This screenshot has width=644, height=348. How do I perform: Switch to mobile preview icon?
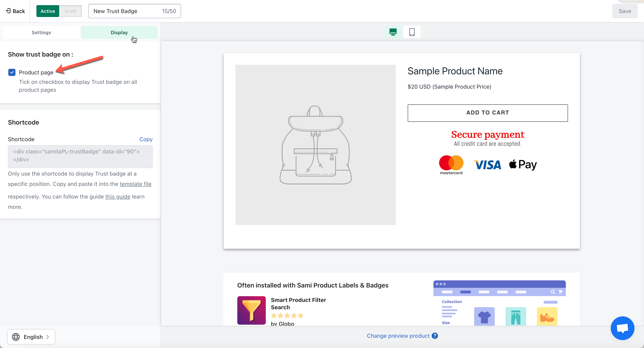coord(412,32)
